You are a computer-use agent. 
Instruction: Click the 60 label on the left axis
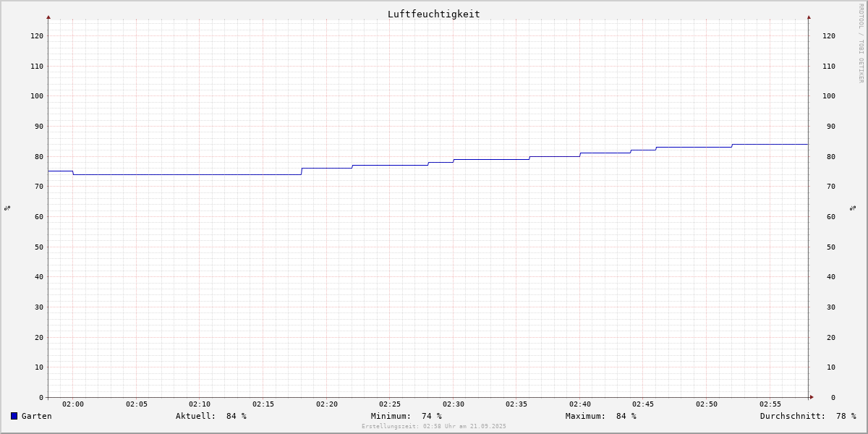click(x=39, y=216)
